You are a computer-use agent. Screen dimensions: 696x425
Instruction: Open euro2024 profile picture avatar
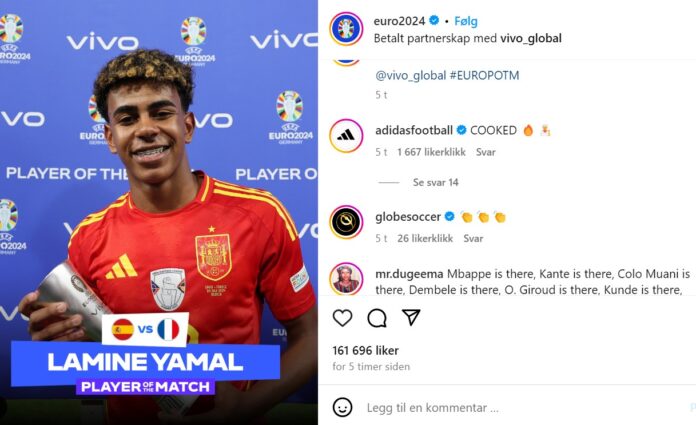346,29
